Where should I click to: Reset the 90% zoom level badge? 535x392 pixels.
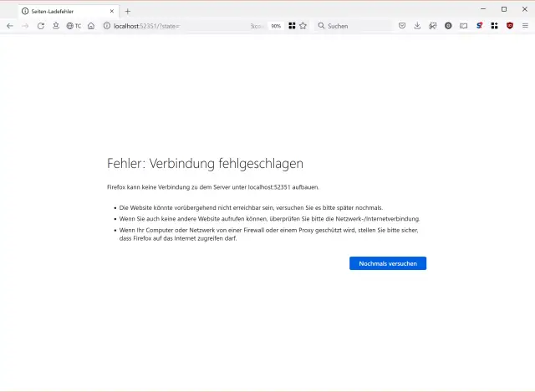click(x=276, y=26)
